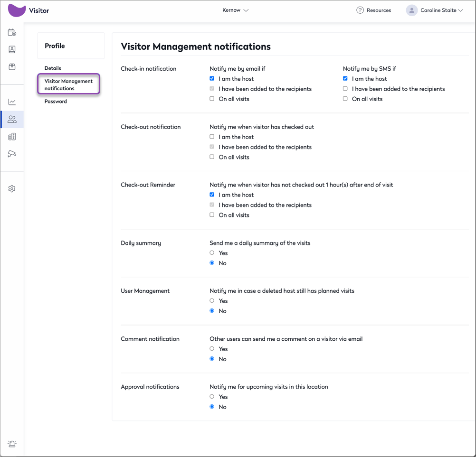
Task: Click the security camera icon in sidebar
Action: pos(12,154)
